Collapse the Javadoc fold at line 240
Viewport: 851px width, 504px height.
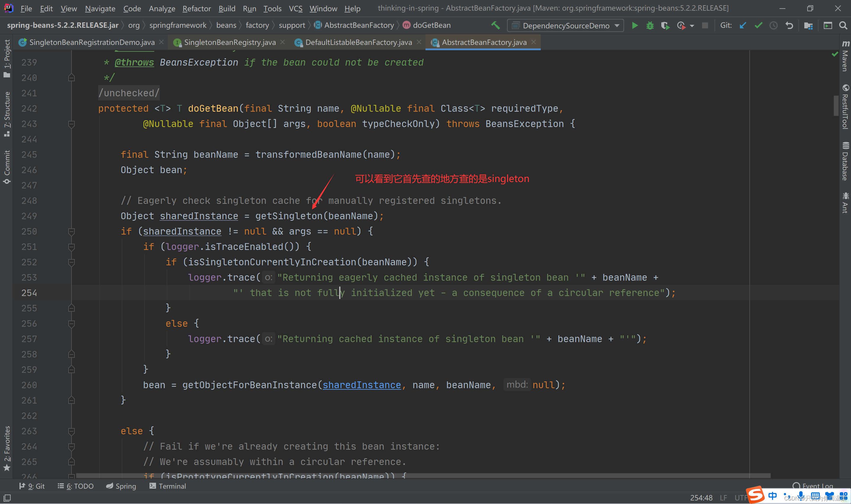pos(71,78)
